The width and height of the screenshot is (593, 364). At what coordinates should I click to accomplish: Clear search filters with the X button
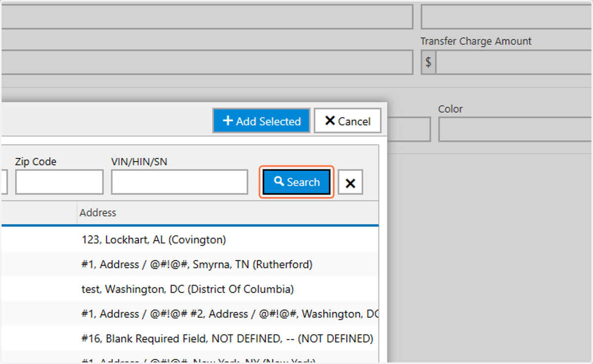(x=350, y=183)
